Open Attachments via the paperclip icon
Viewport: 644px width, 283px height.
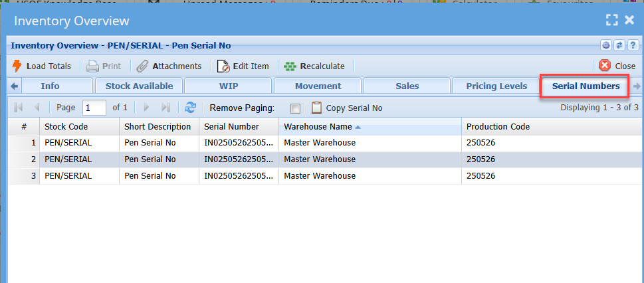pyautogui.click(x=142, y=66)
